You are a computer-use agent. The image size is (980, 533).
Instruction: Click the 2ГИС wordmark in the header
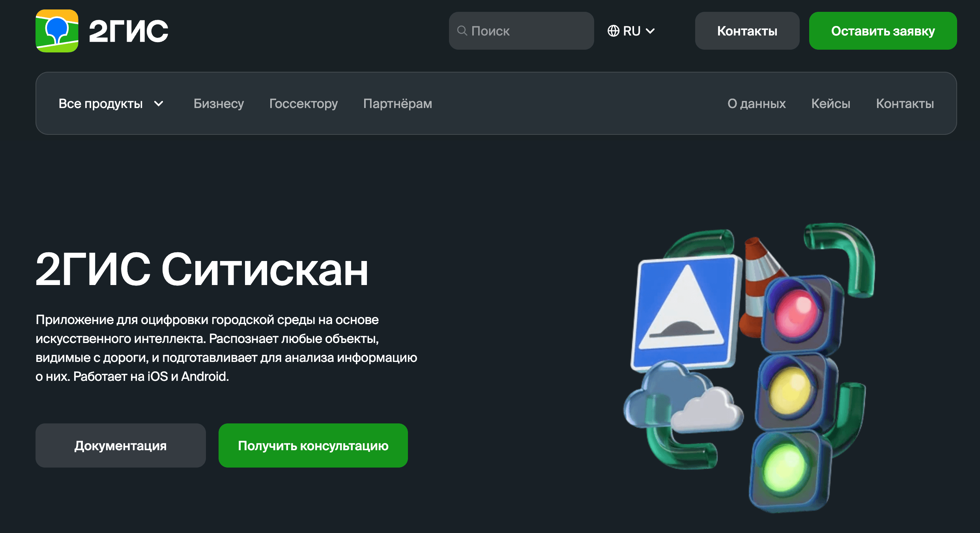129,31
